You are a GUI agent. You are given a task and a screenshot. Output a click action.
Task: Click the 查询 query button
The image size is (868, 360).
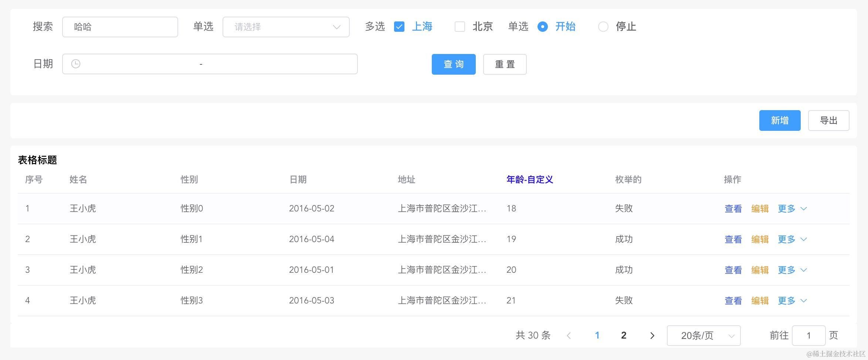tap(453, 64)
